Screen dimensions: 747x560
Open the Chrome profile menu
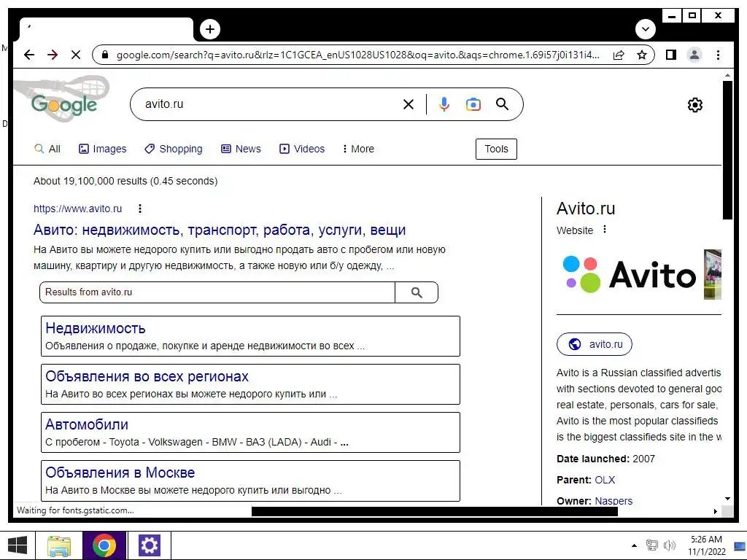tap(694, 55)
